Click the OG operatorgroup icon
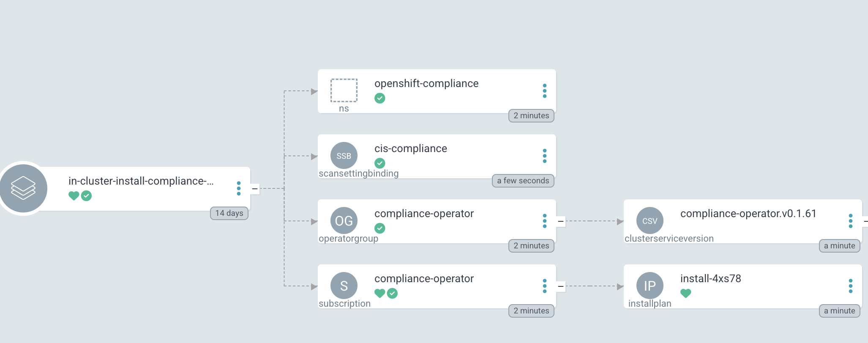 click(x=344, y=220)
